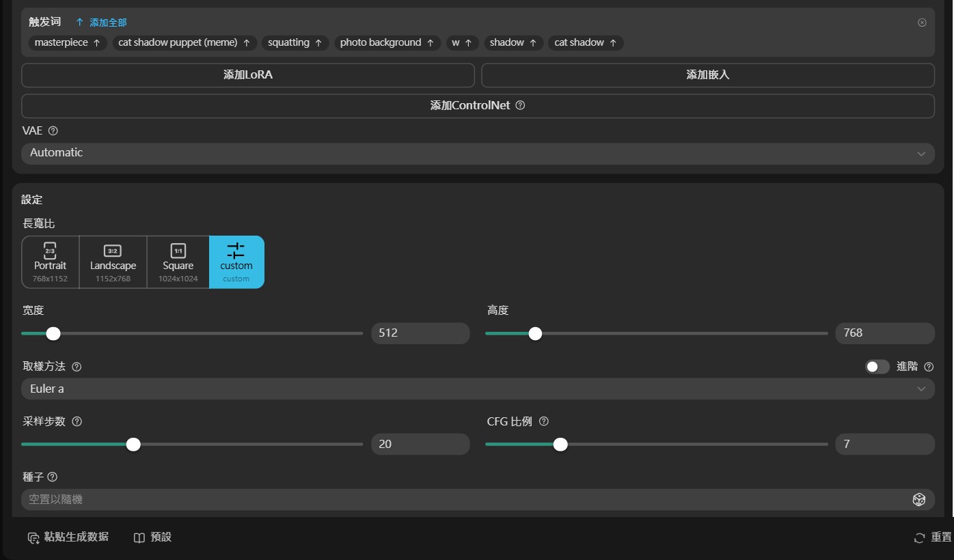The width and height of the screenshot is (954, 560).
Task: Click the help icon next to CFG 比例
Action: pos(544,422)
